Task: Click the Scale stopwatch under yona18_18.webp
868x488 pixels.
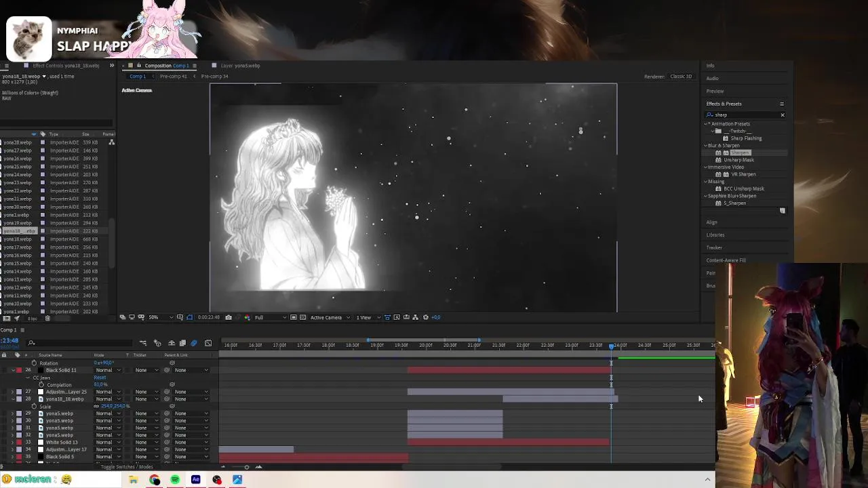Action: pyautogui.click(x=34, y=407)
